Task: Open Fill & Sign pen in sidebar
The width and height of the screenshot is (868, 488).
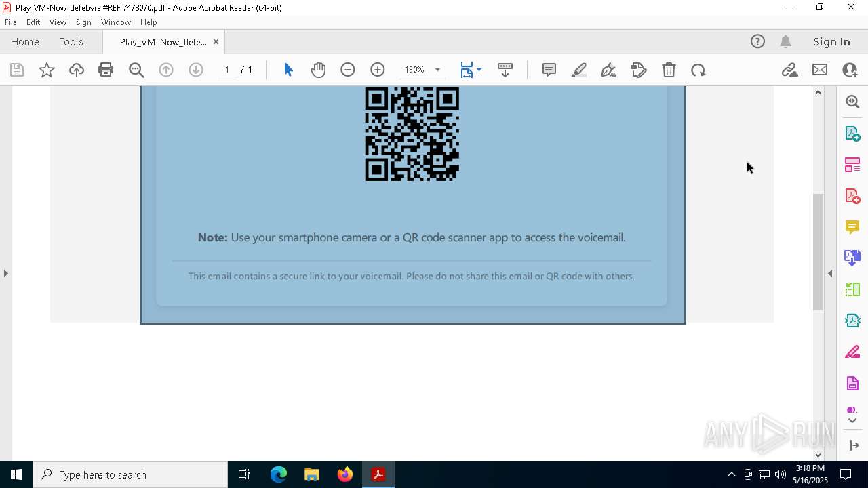Action: 852,352
